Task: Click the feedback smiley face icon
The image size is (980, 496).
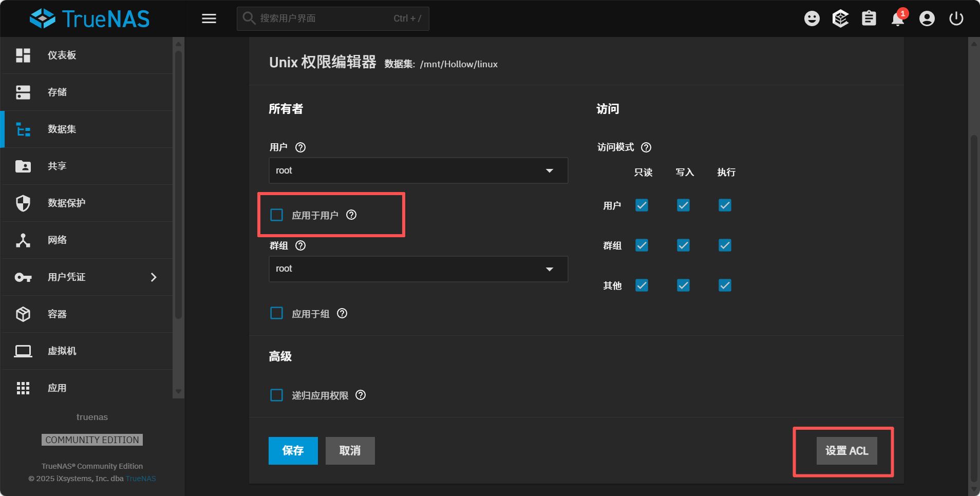Action: (x=812, y=19)
